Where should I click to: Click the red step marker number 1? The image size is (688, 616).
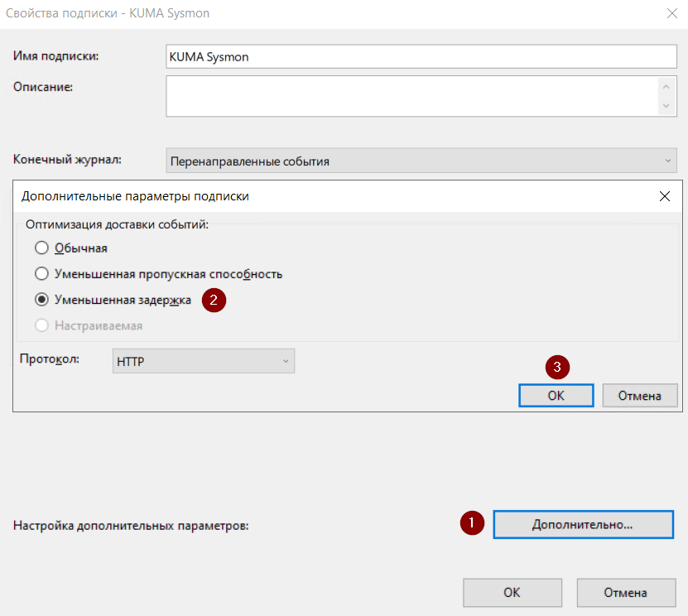click(472, 523)
